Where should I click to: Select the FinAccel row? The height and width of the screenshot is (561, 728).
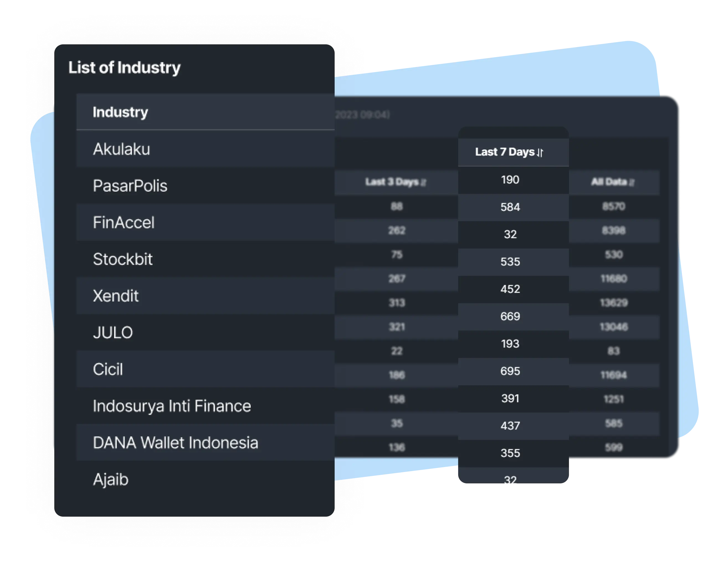point(206,223)
